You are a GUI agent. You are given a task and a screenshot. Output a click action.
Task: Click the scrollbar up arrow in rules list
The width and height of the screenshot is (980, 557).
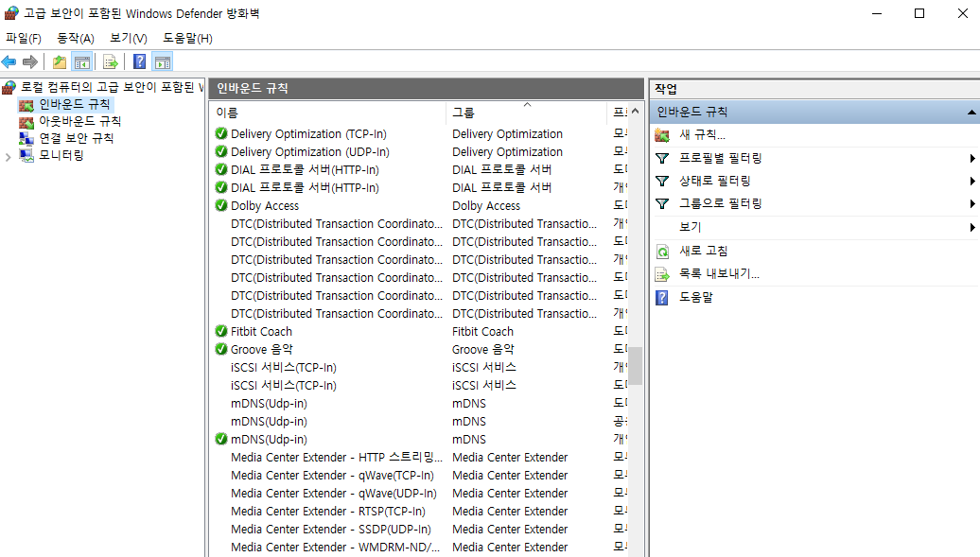[636, 112]
